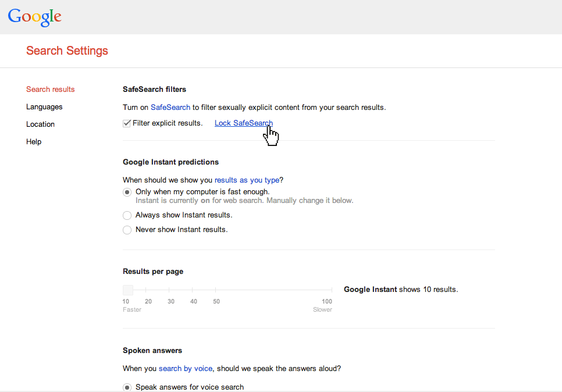The height and width of the screenshot is (392, 562).
Task: Uncheck Filter explicit results checkbox
Action: point(126,123)
